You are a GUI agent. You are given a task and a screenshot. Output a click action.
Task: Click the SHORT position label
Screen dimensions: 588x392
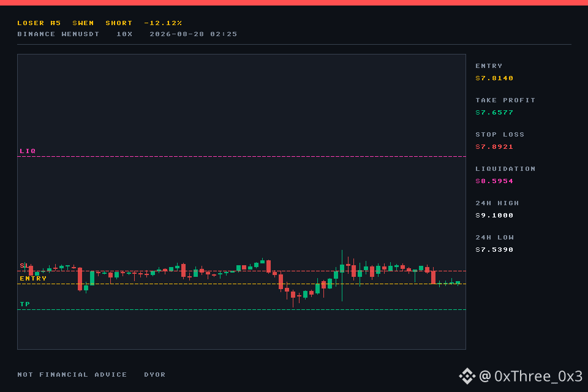point(119,23)
